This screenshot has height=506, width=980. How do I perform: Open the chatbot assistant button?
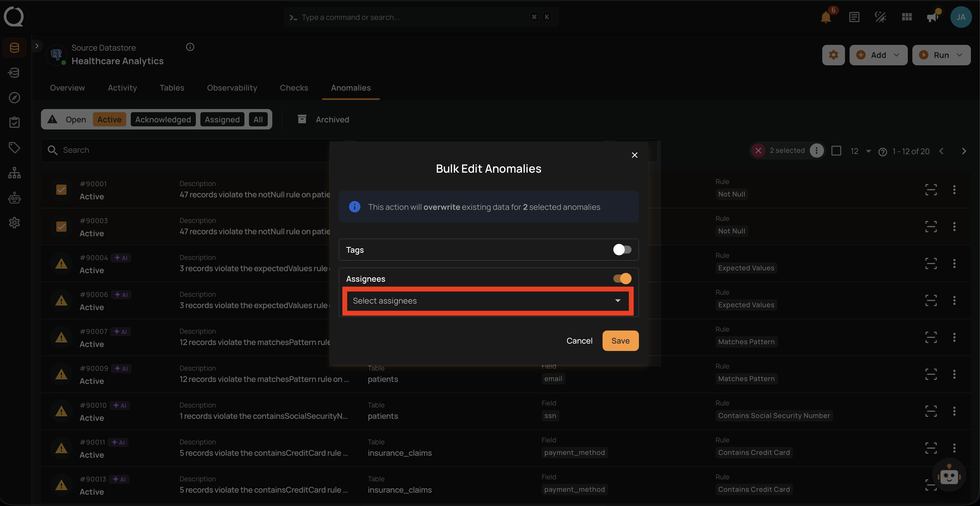pos(949,475)
